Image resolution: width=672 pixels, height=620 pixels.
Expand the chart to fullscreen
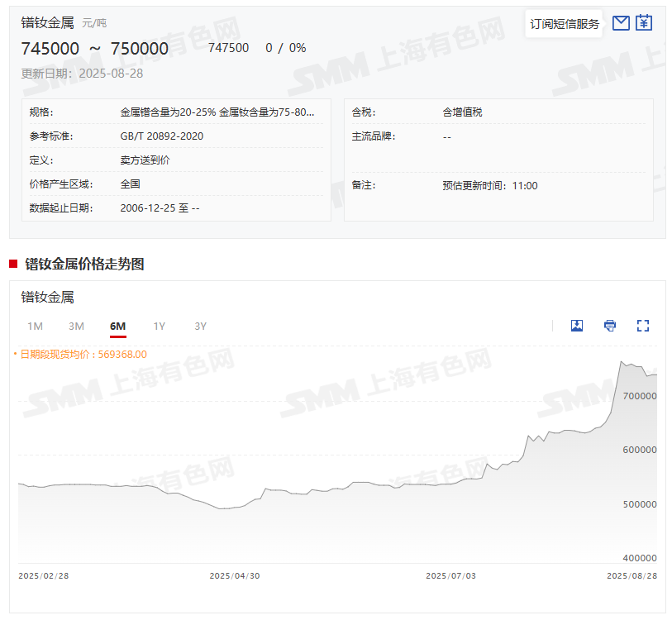643,326
